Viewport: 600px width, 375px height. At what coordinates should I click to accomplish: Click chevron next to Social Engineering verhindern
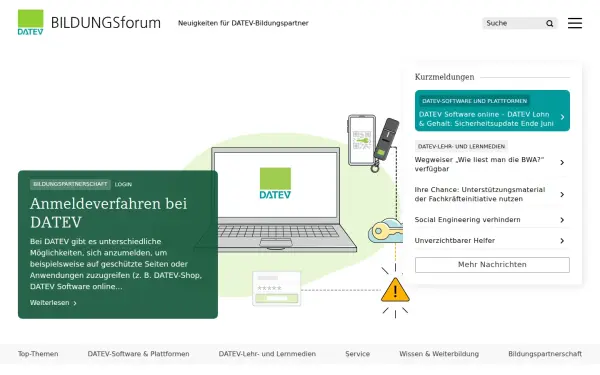(x=562, y=220)
